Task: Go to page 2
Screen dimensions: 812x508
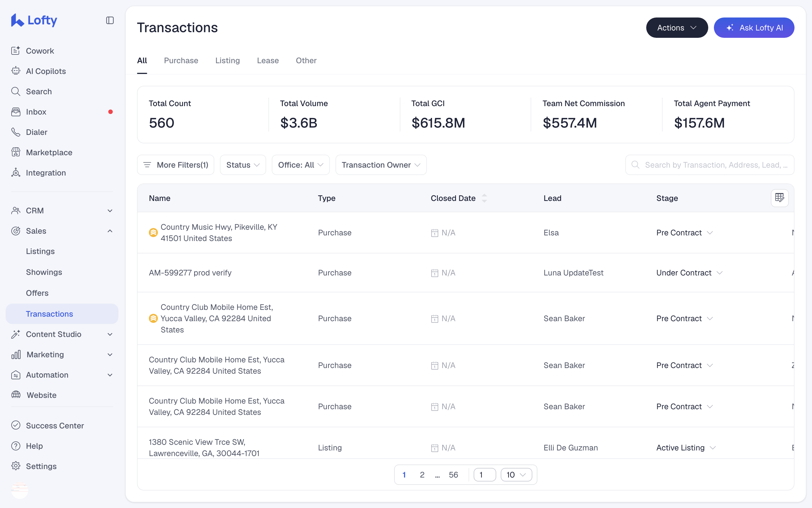Action: point(422,475)
